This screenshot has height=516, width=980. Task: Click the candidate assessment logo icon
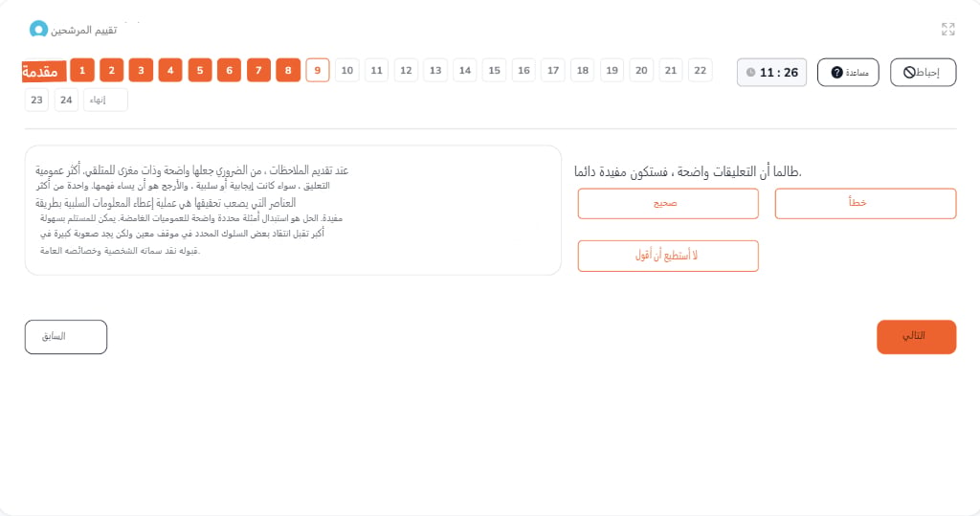[38, 29]
